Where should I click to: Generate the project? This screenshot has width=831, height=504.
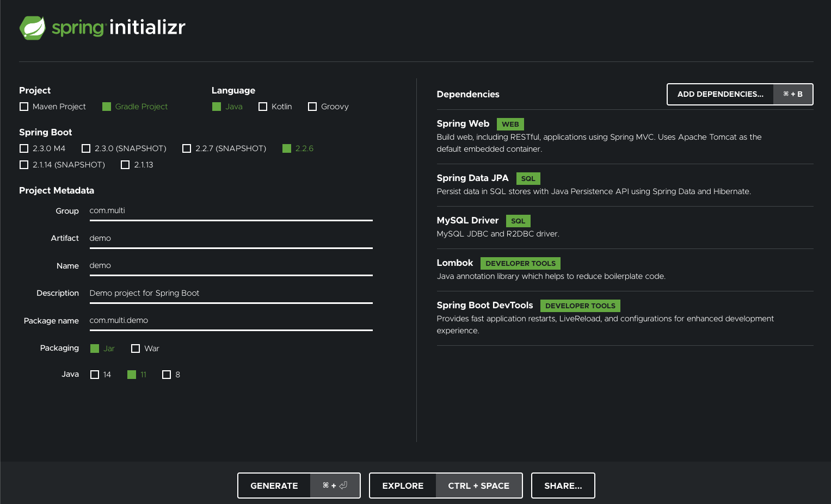tap(299, 486)
